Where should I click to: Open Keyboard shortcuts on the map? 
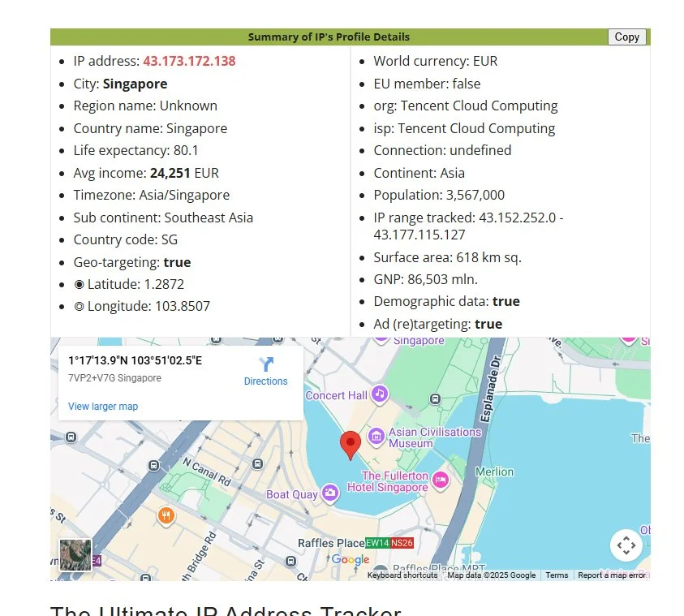[x=402, y=575]
